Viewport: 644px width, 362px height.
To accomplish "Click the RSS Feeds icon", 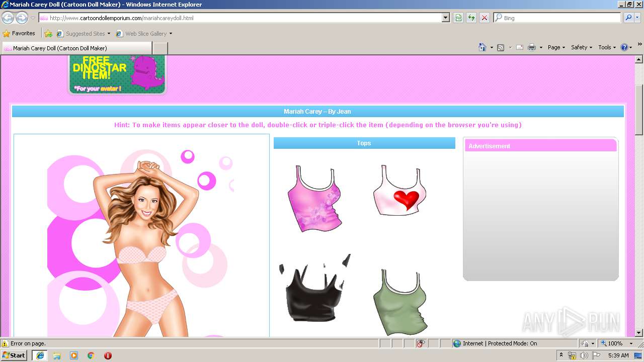I will click(x=501, y=47).
